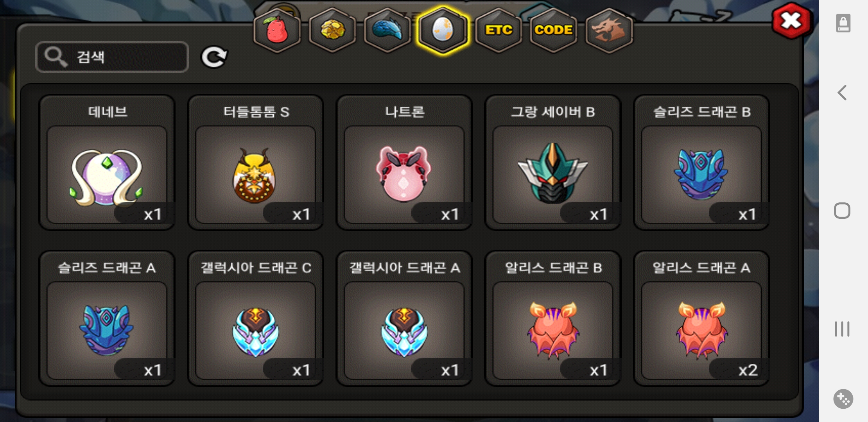868x422 pixels.
Task: Open the brown dragon head category tab
Action: click(609, 30)
